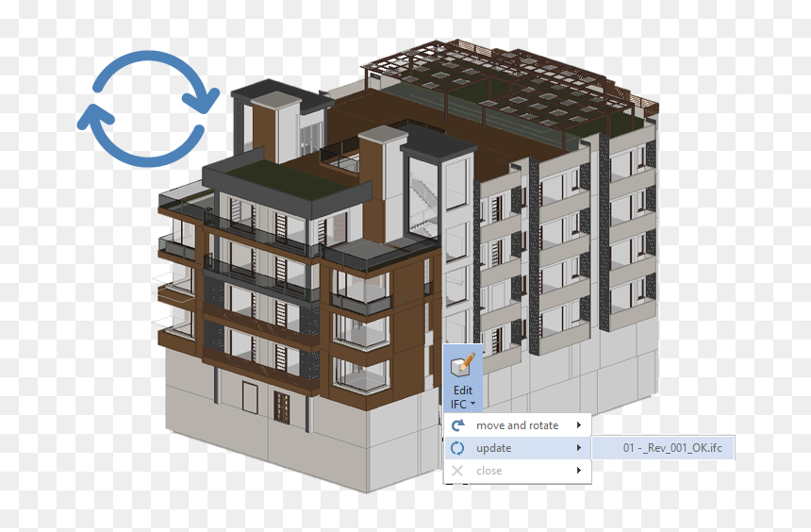811x532 pixels.
Task: Click the X icon beside close
Action: (x=457, y=471)
